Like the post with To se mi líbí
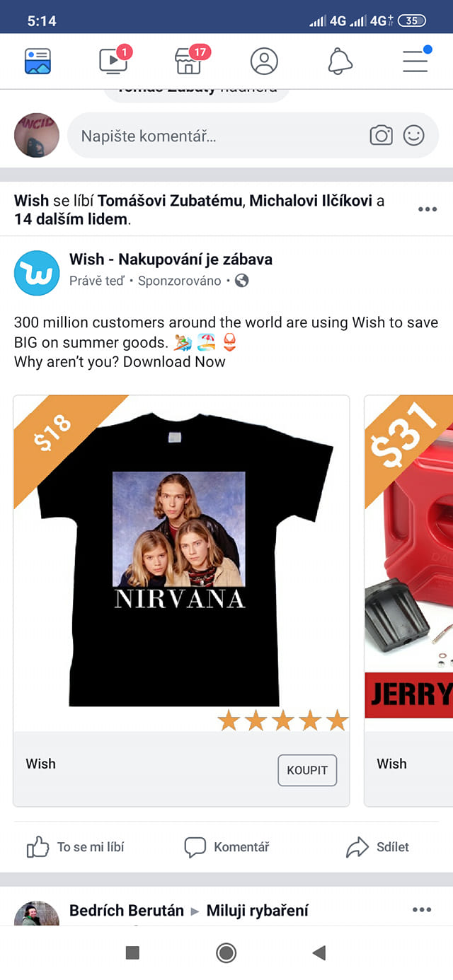Viewport: 453px width, 980px height. coord(75,846)
